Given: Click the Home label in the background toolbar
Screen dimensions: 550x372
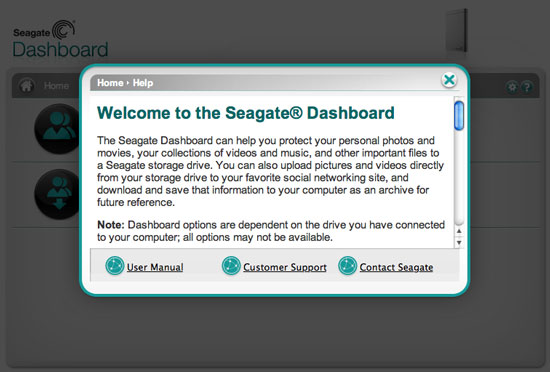Looking at the screenshot, I should pos(56,86).
